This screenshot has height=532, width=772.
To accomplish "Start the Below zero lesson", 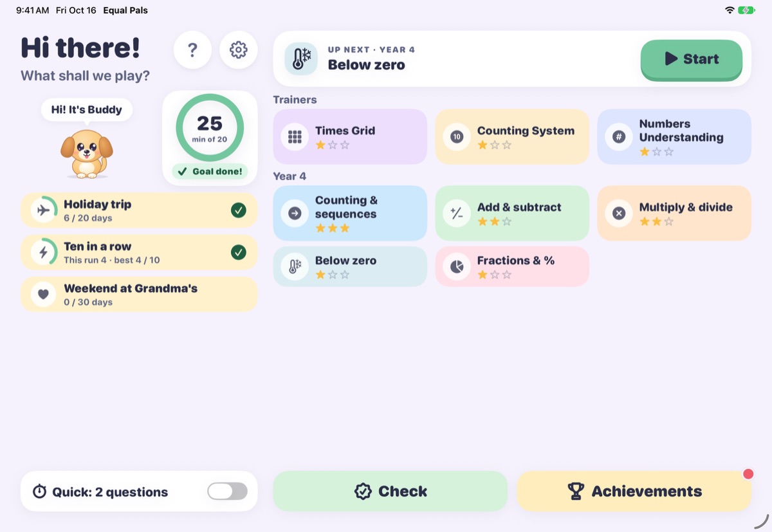I will coord(692,59).
